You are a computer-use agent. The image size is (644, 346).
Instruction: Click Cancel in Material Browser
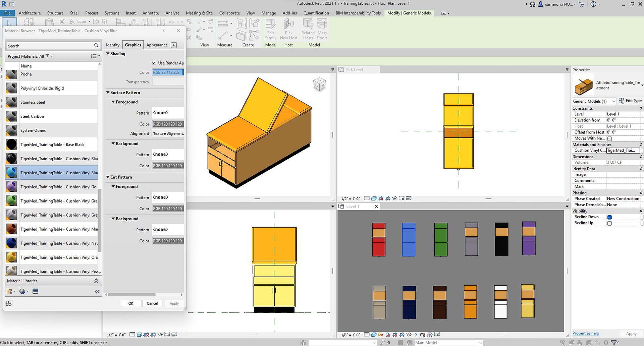tap(152, 303)
